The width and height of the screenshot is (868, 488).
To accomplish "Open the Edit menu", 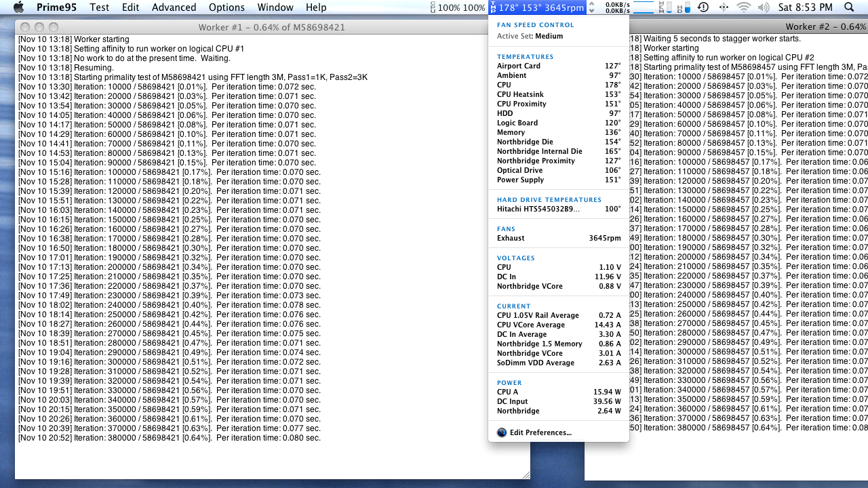I will (131, 7).
